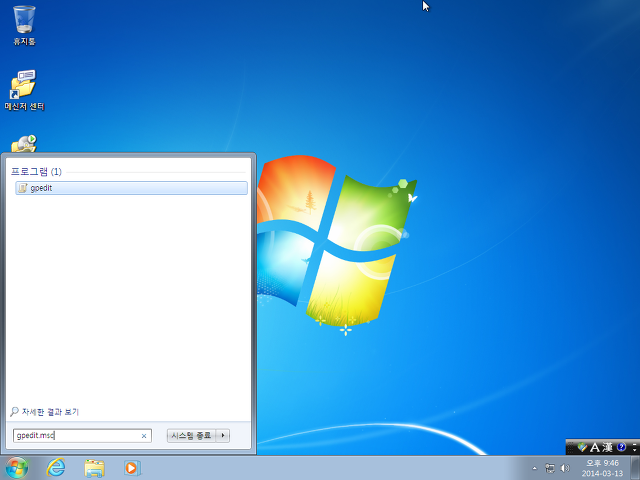Toggle the IME A input mode
Image resolution: width=640 pixels, height=480 pixels.
tap(595, 447)
